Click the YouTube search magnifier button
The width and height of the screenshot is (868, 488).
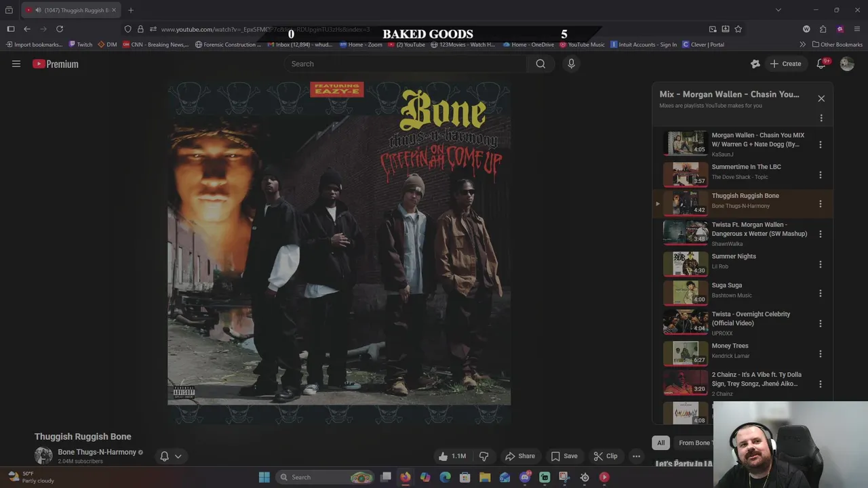coord(540,64)
